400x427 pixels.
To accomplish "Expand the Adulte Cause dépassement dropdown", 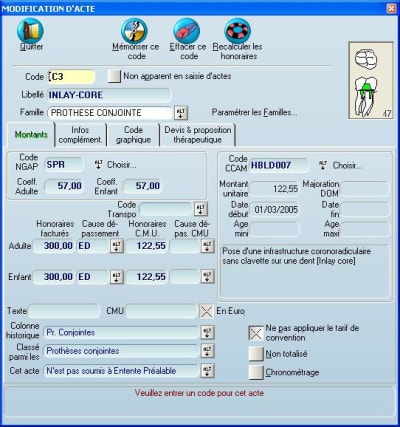I will click(x=117, y=246).
